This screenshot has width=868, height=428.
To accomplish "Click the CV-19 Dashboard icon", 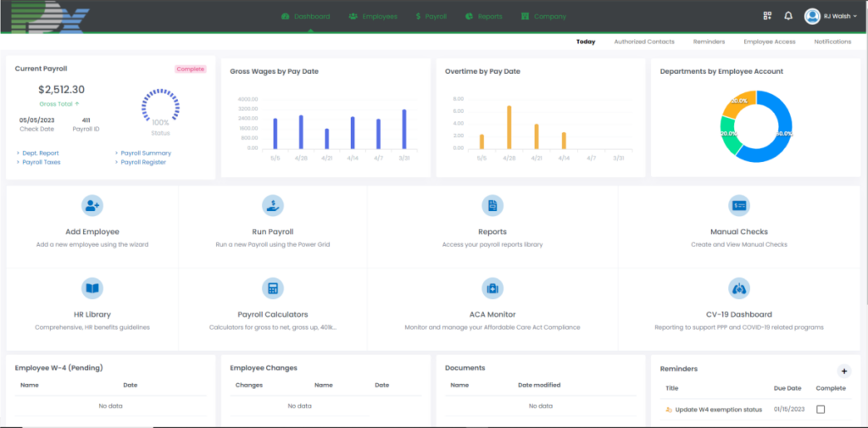I will pyautogui.click(x=739, y=287).
